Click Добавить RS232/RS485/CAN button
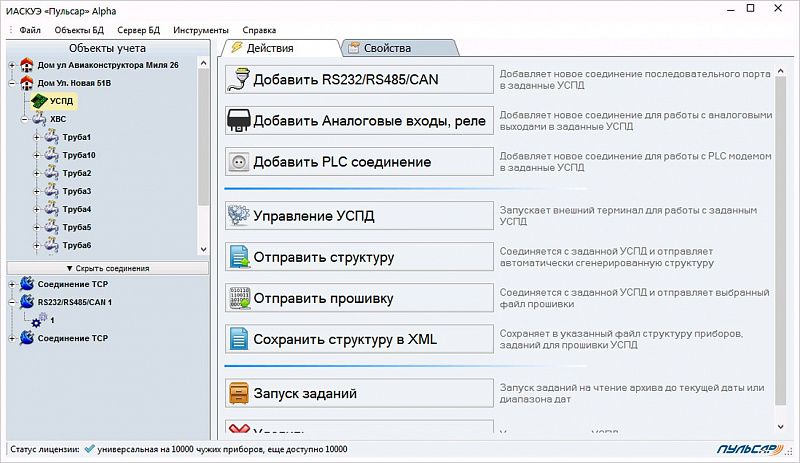Screen dimensions: 800x463 359,79
